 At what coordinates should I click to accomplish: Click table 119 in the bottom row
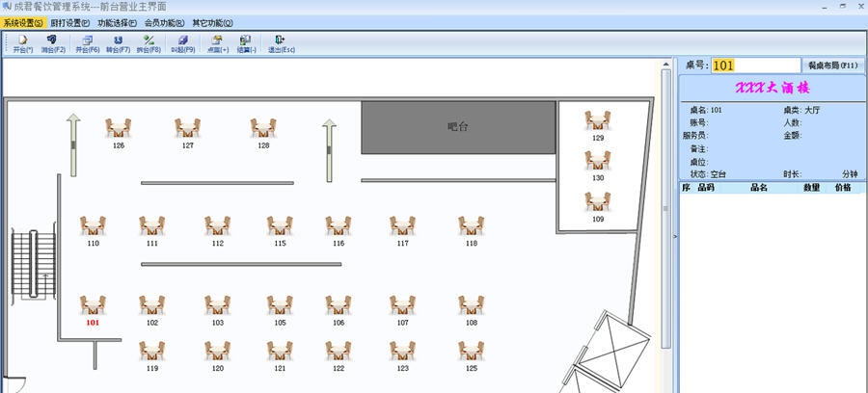click(x=152, y=351)
